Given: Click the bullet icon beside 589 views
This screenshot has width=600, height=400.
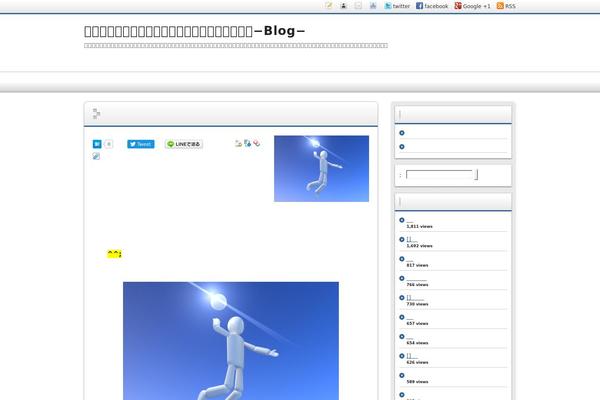Looking at the screenshot, I should (402, 376).
